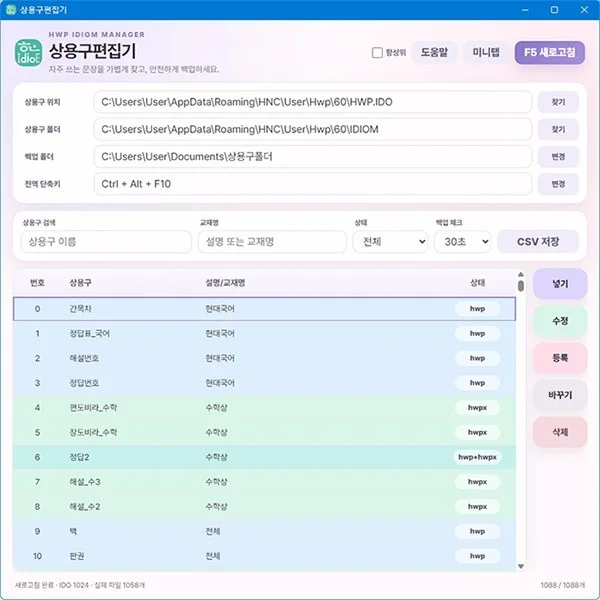Viewport: 600px width, 600px height.
Task: Click hwp badge in 판권 row
Action: point(477,556)
